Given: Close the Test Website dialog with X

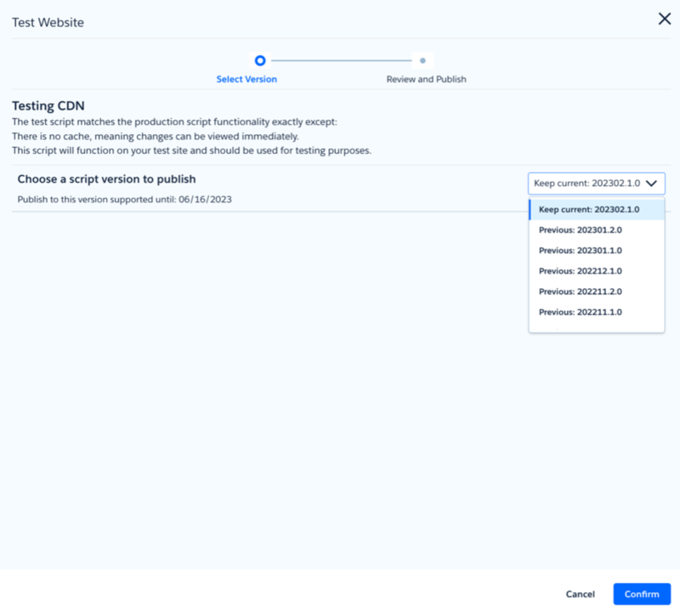Looking at the screenshot, I should click(664, 19).
